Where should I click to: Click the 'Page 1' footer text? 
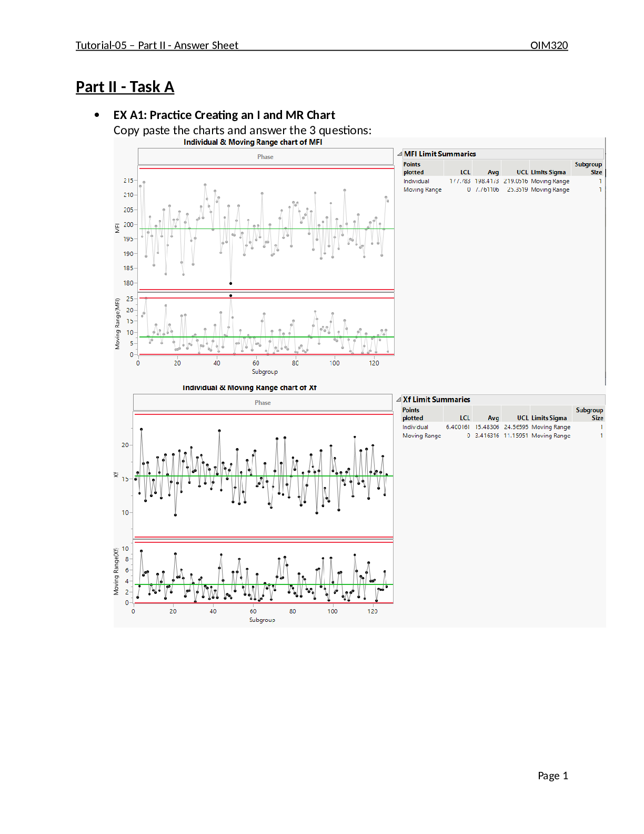point(552,776)
